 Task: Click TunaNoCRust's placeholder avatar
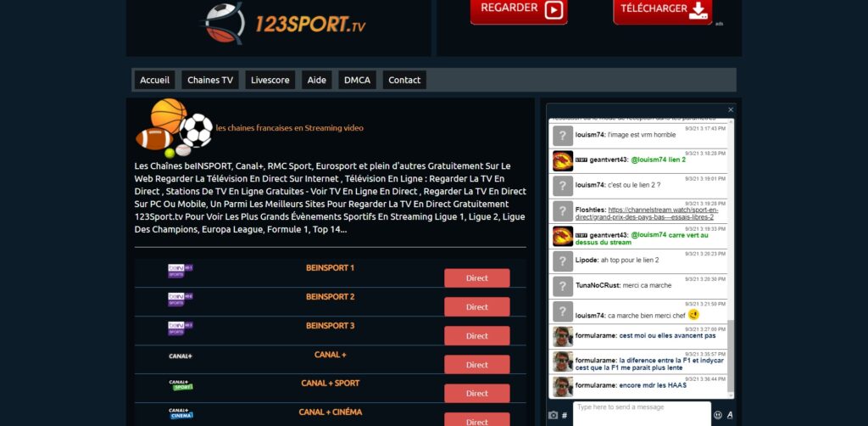pos(563,286)
